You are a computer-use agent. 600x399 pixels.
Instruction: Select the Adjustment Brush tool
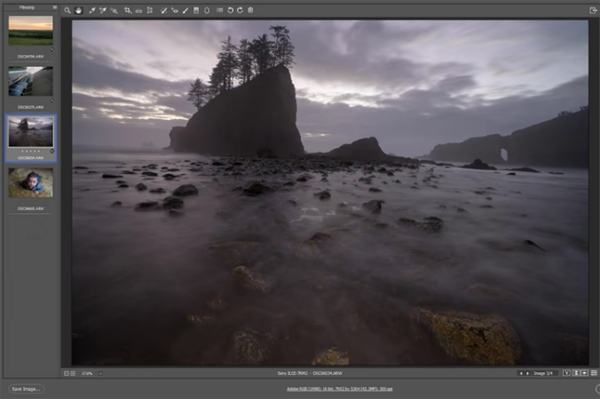pos(186,10)
